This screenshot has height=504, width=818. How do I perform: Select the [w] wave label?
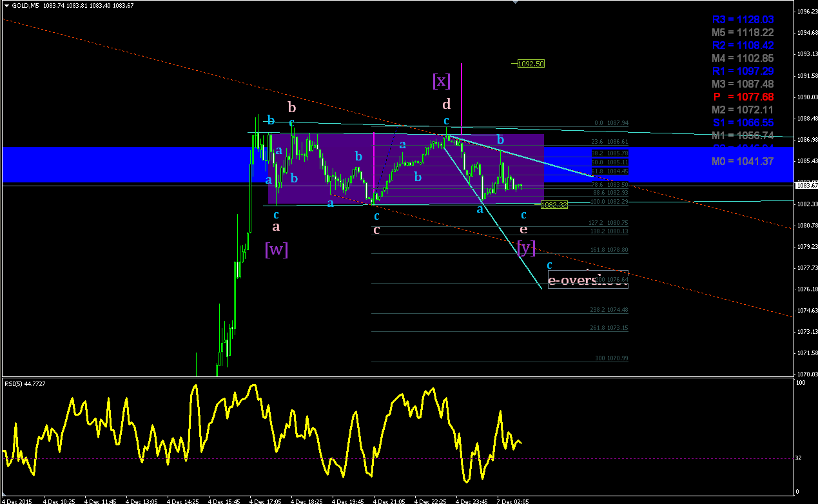pyautogui.click(x=276, y=249)
